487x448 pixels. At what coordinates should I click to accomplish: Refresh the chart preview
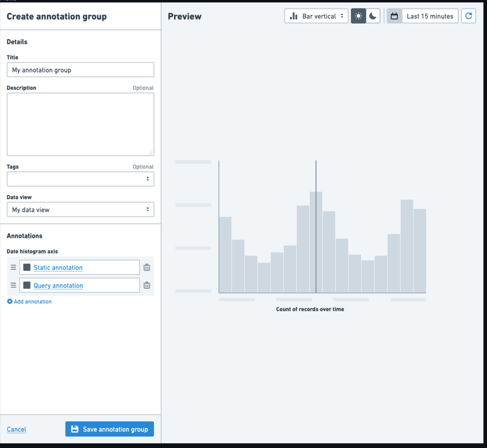[x=469, y=16]
